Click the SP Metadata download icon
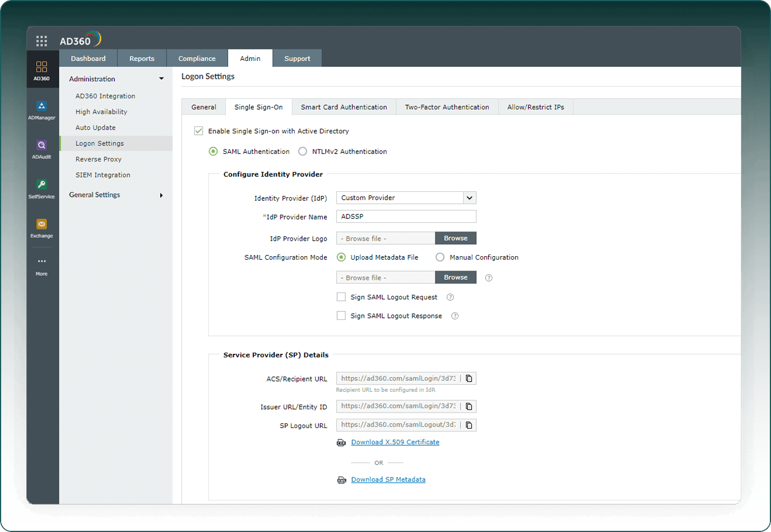 point(341,480)
